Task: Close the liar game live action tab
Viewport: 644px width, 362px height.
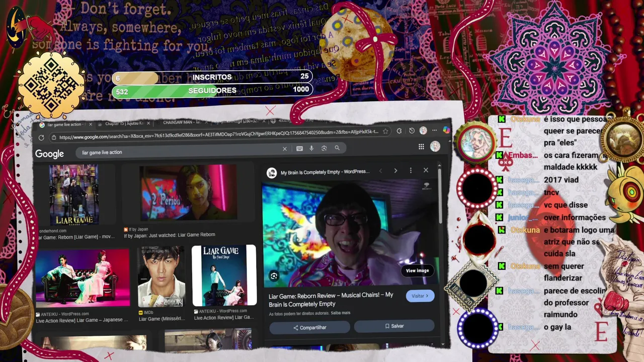Action: point(91,124)
